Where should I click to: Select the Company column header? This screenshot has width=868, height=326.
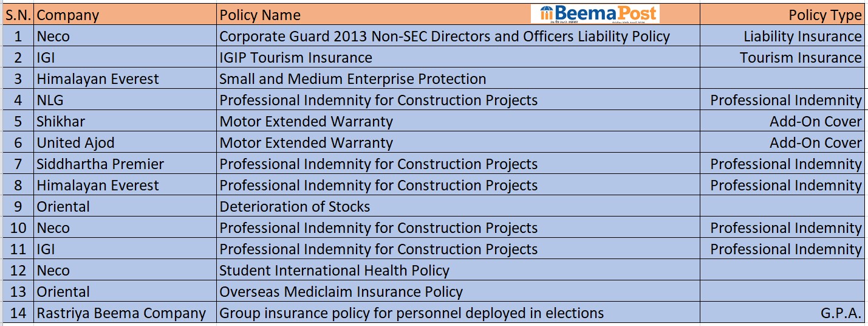[x=68, y=15]
